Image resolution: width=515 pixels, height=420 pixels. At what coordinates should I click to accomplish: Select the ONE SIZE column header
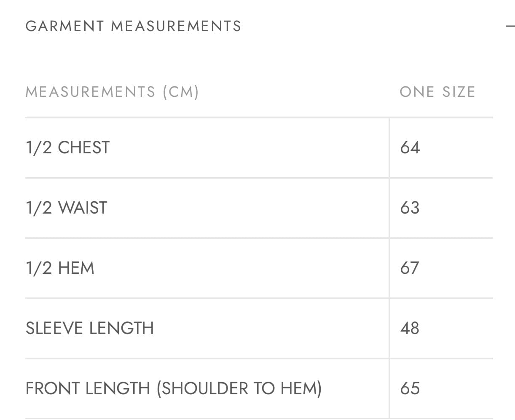[x=437, y=92]
